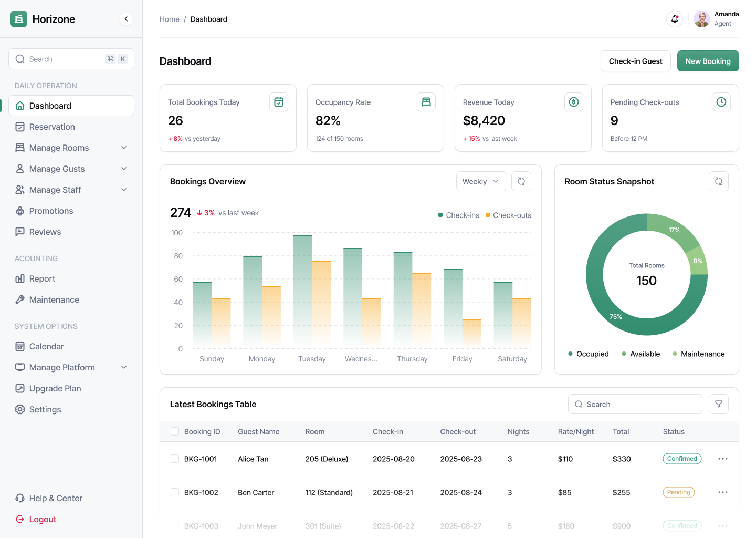Open the bookings table filter icon

(718, 404)
